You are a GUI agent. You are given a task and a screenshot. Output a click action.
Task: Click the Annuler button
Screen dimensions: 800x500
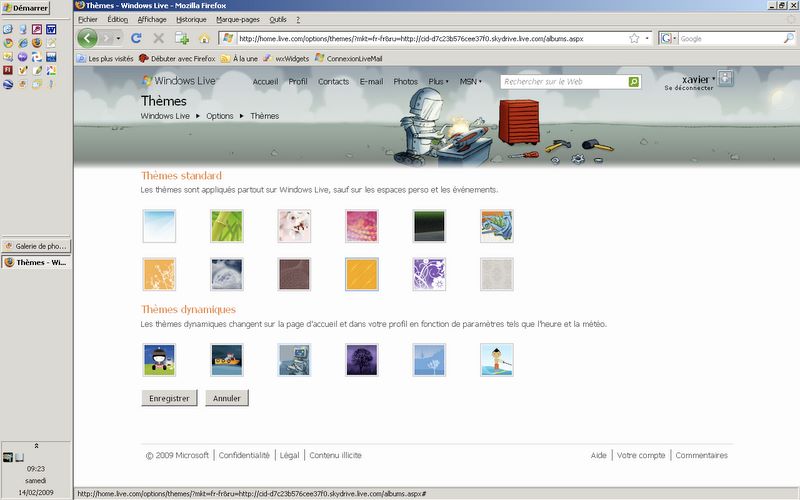227,398
